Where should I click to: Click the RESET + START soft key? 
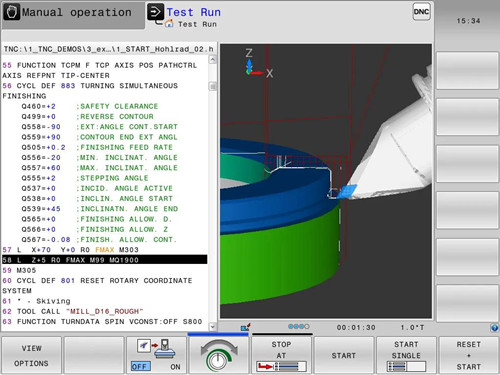468,355
